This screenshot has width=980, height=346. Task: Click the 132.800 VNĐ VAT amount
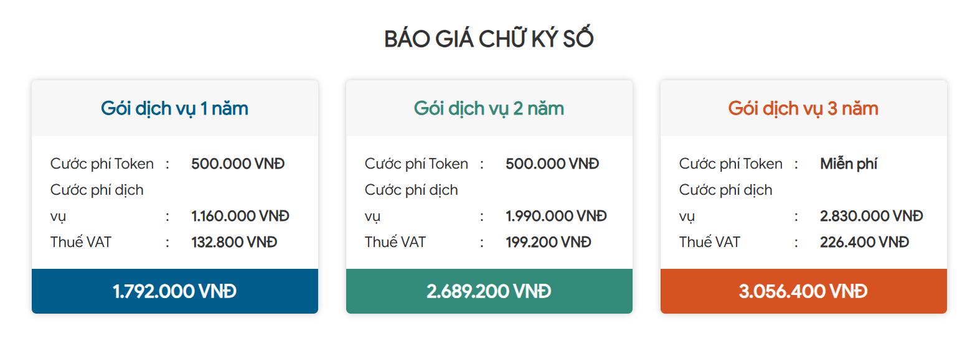coord(234,242)
